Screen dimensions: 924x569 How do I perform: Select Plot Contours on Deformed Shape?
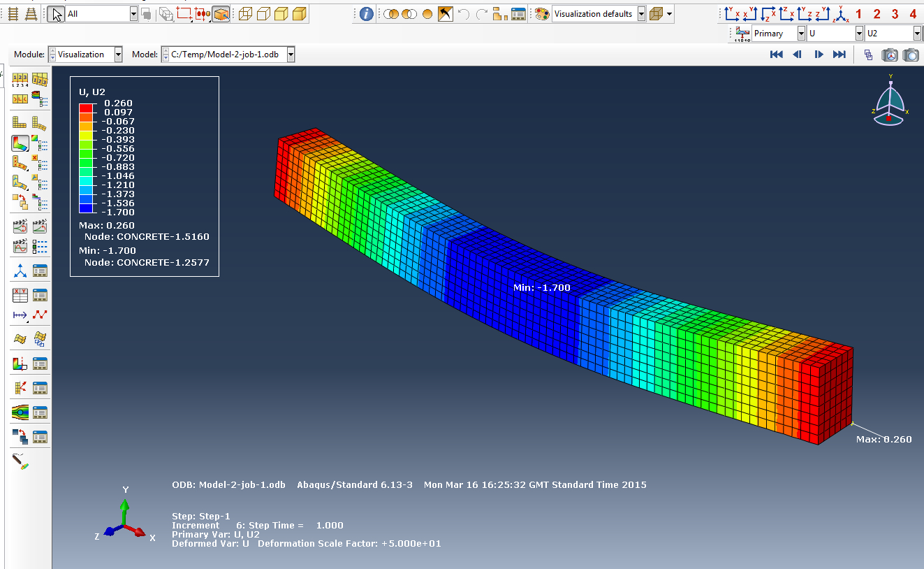[20, 143]
